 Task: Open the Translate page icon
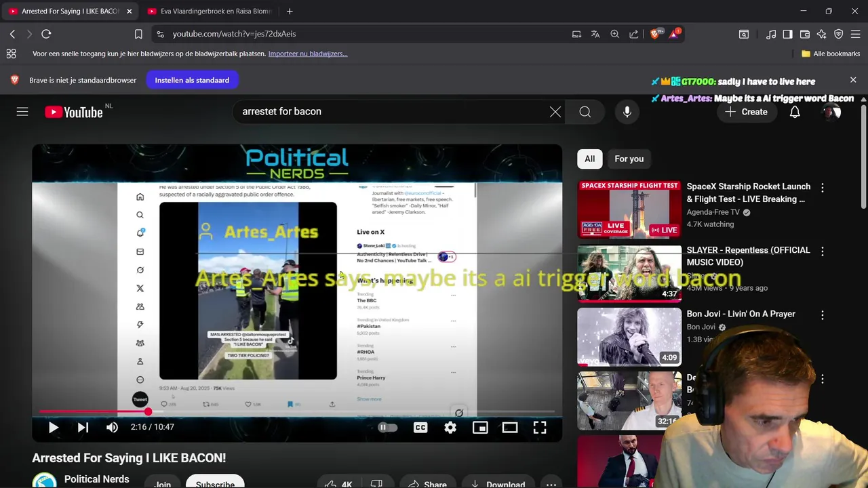[x=595, y=34]
